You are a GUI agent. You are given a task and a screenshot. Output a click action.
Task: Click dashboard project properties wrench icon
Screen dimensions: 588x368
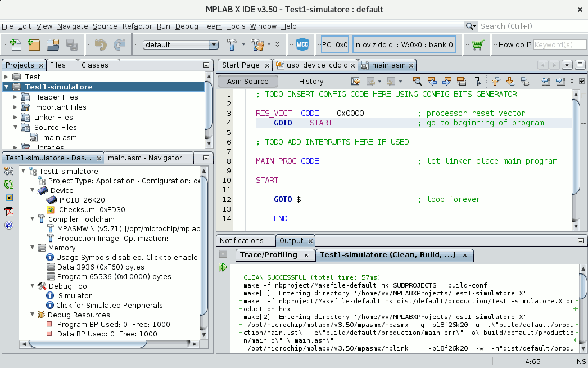tap(9, 171)
